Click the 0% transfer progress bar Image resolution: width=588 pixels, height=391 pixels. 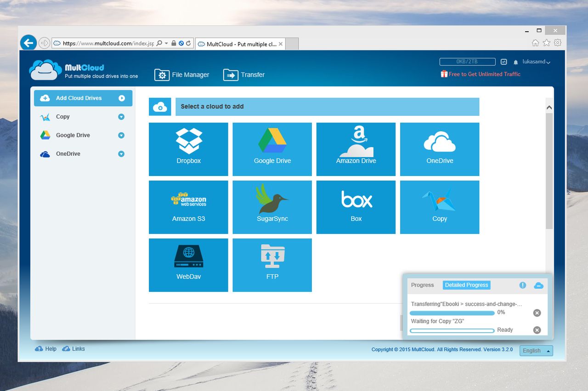click(x=452, y=313)
